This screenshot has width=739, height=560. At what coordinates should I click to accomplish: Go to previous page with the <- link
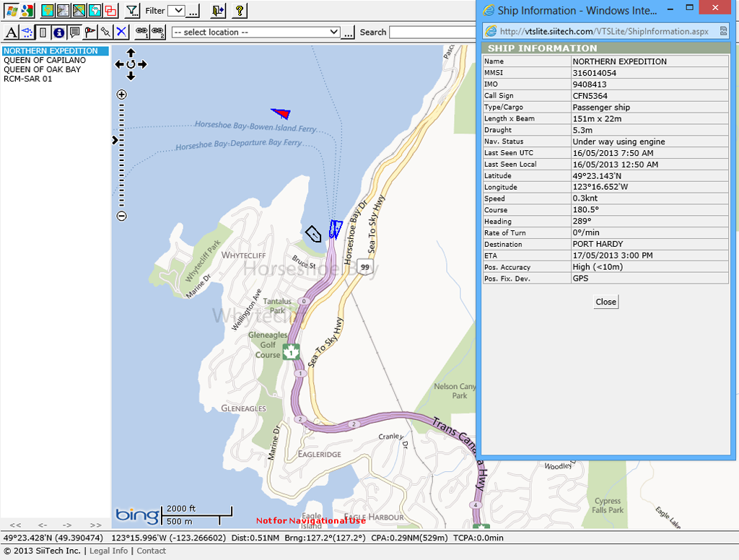[x=43, y=525]
